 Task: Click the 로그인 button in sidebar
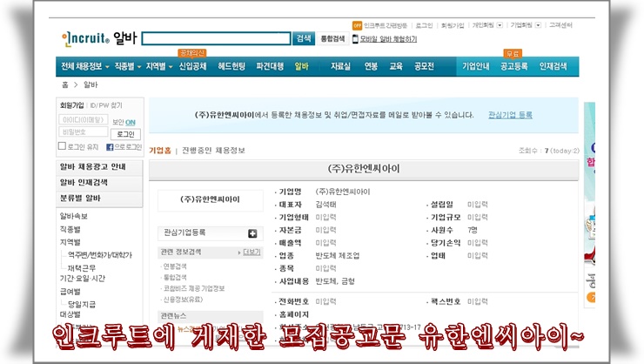(125, 134)
